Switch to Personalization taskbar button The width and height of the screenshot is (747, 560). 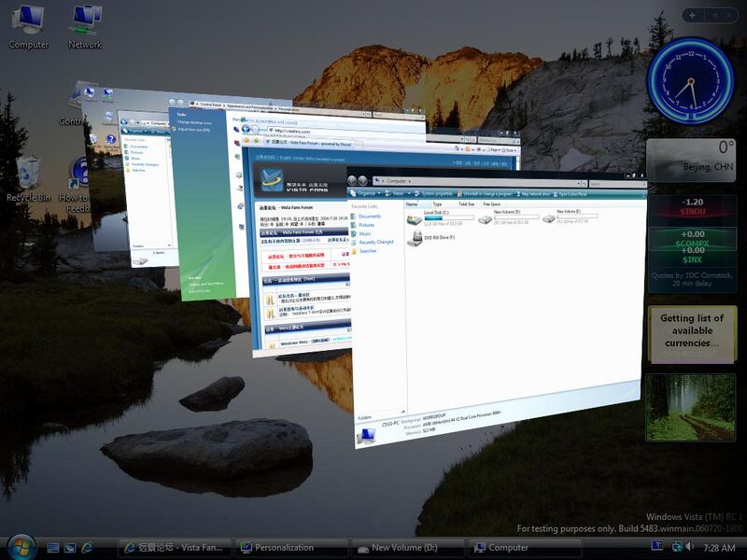pos(291,548)
